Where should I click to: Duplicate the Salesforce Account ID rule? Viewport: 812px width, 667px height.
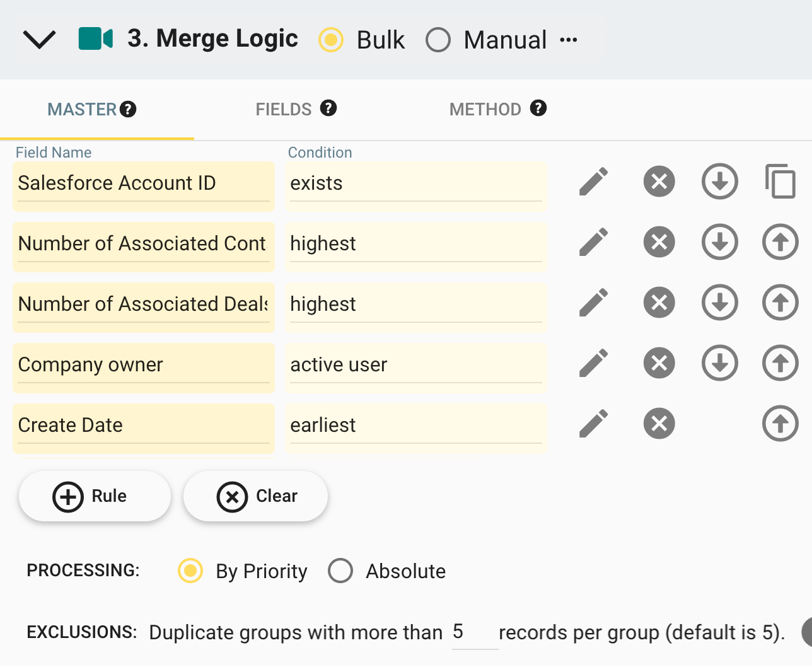(780, 182)
